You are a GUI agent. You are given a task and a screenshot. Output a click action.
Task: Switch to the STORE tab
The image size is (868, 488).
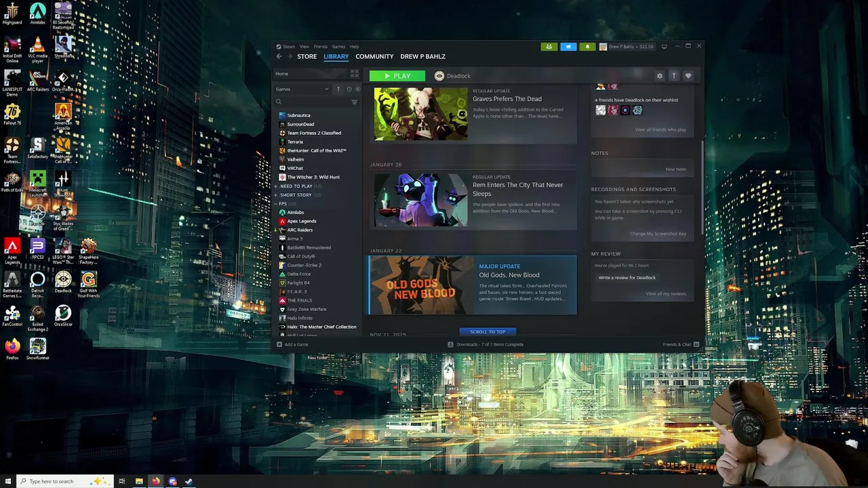coord(307,56)
